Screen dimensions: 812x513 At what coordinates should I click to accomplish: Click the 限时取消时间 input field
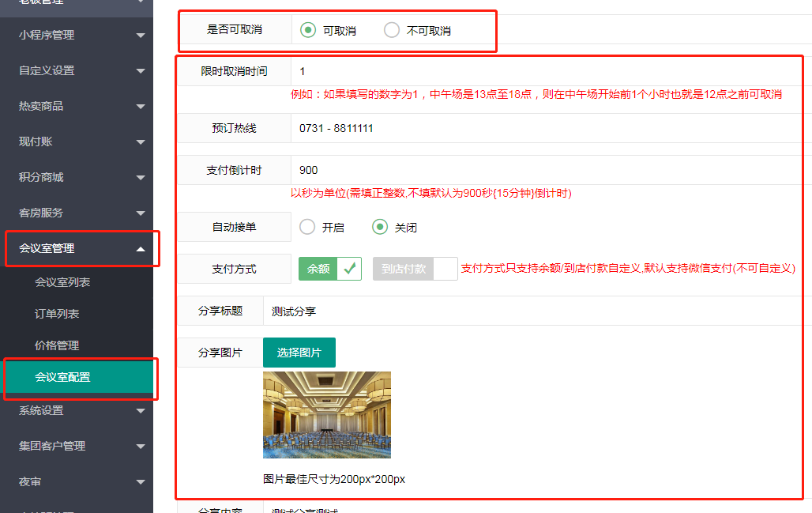tap(545, 71)
